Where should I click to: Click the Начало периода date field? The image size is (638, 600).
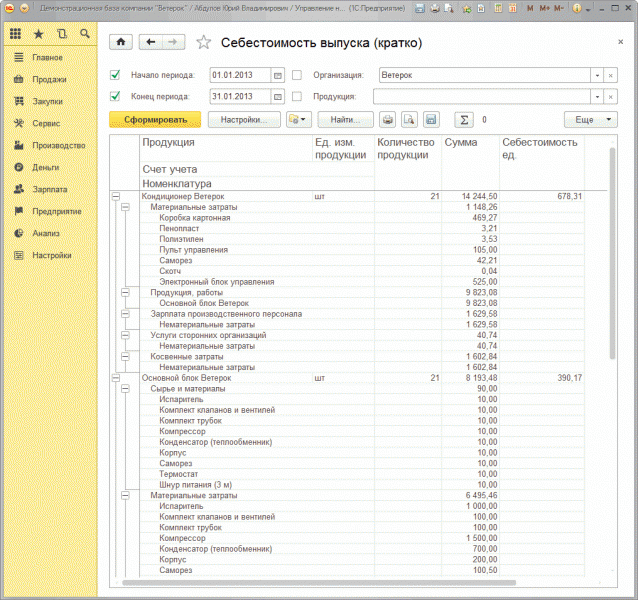coord(240,75)
